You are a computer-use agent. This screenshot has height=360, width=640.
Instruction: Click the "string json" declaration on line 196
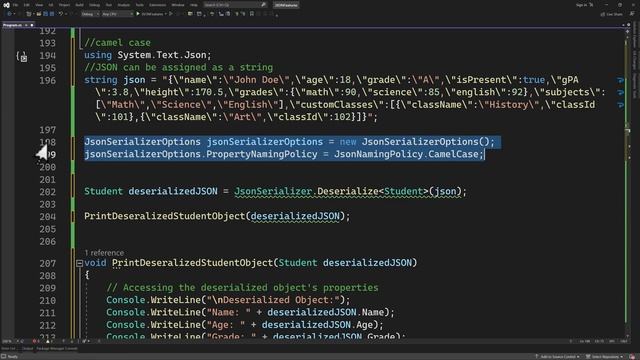115,80
